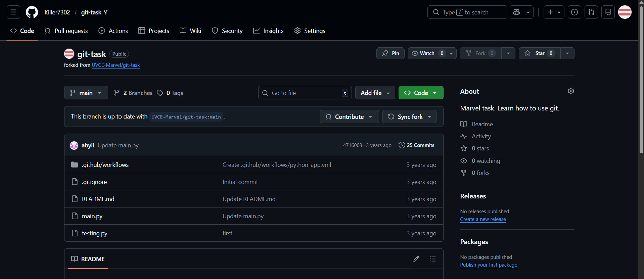Go to GitHub home via Octocat logo
The height and width of the screenshot is (279, 644).
click(x=32, y=12)
